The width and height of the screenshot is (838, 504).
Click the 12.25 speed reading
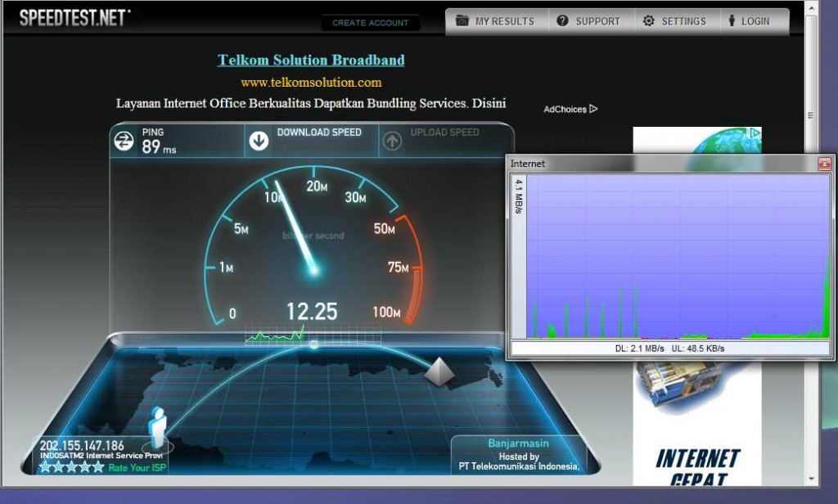click(312, 312)
